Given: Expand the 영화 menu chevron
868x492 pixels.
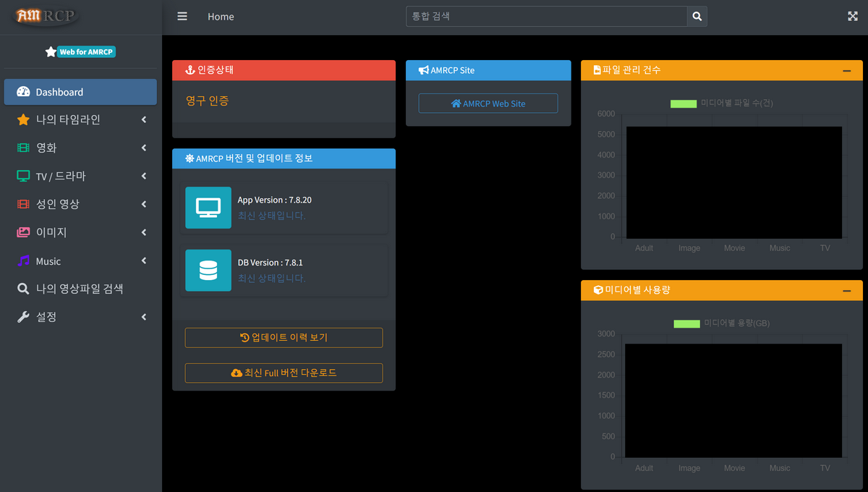Looking at the screenshot, I should (x=144, y=148).
